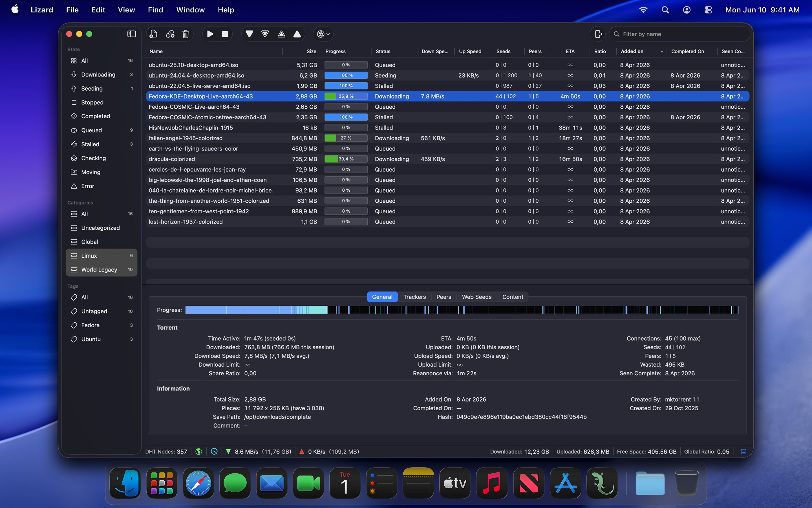812x508 pixels.
Task: Stop torrent with the square stop button
Action: [225, 34]
